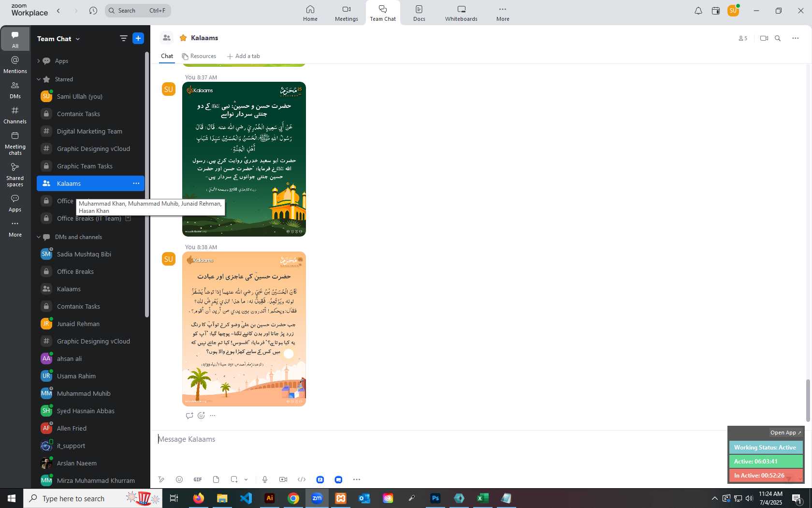Open the Team Chat dropdown header
This screenshot has height=508, width=812.
[58, 39]
